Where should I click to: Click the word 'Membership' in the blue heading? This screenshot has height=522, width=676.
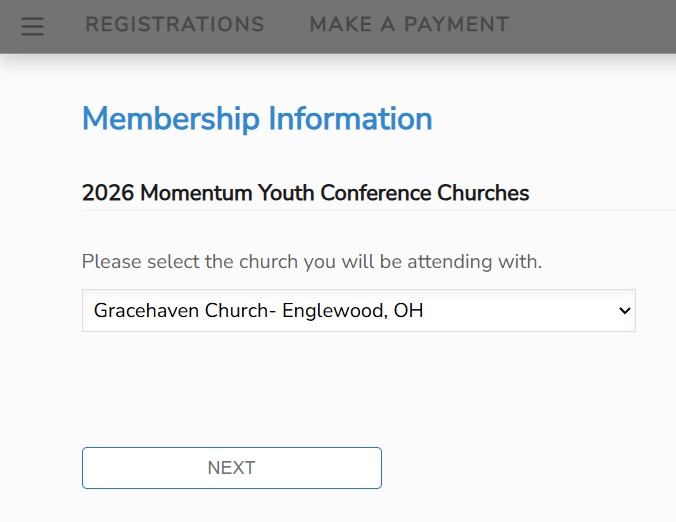[x=166, y=118]
